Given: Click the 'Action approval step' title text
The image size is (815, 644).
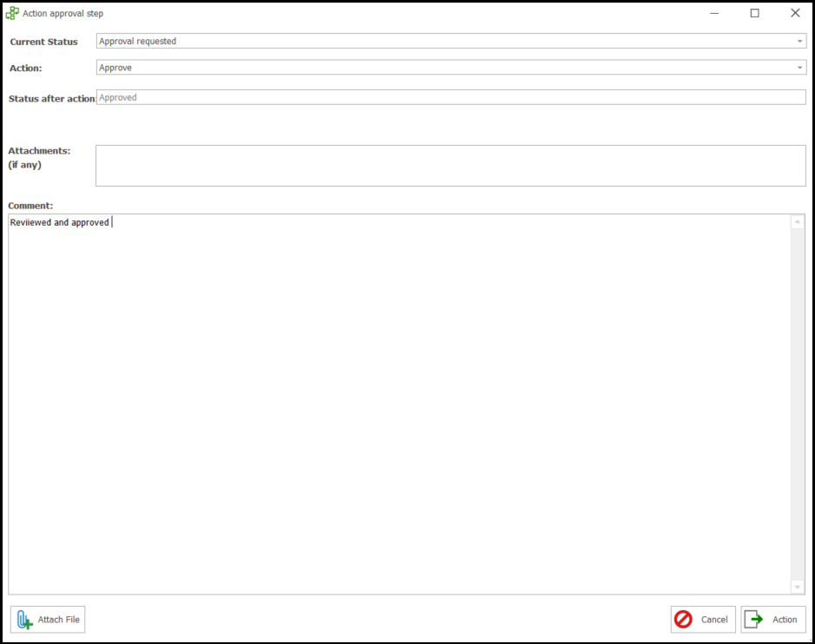Looking at the screenshot, I should click(x=62, y=14).
